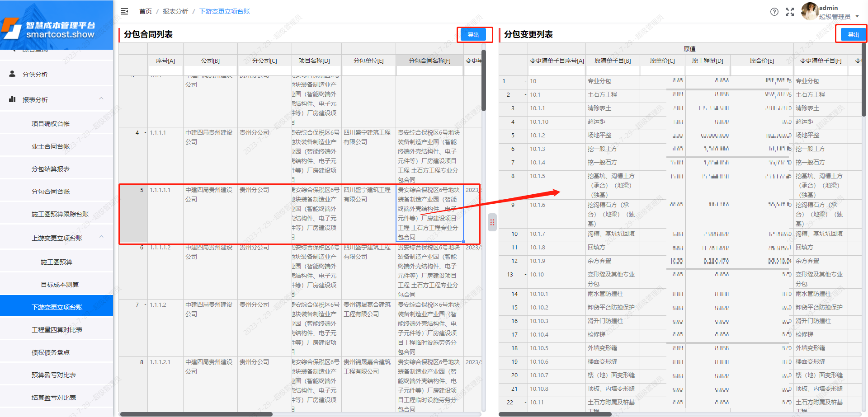Screen dimensions: 868x417
Task: Collapse row 10.1 土石方工程 minus expander
Action: (524, 95)
